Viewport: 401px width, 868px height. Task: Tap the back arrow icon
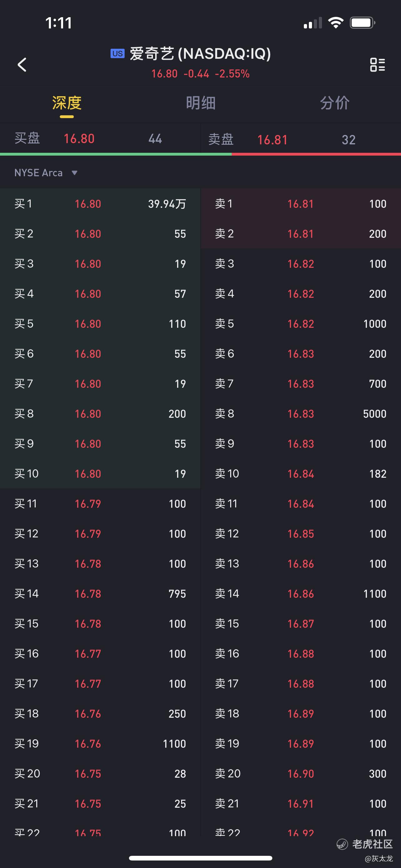22,64
